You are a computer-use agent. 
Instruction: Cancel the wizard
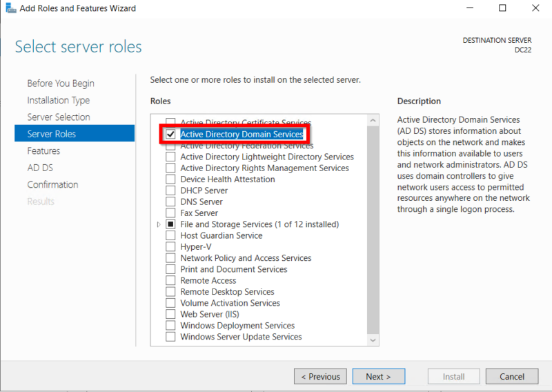click(512, 377)
